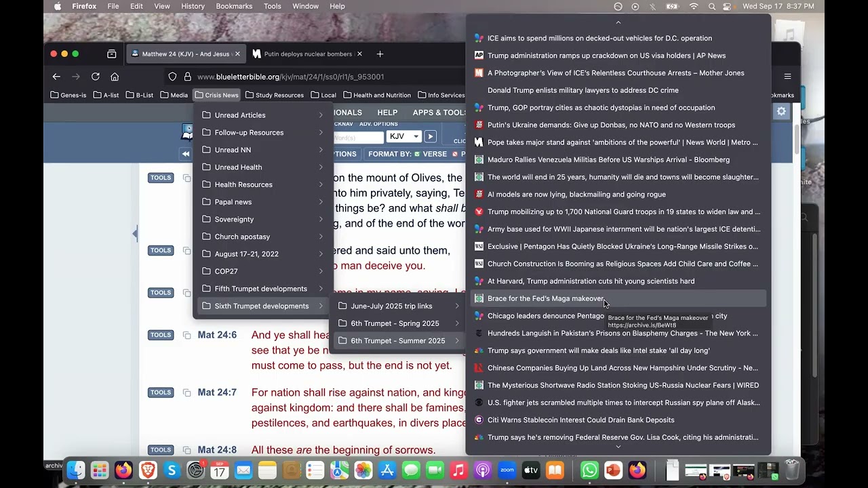This screenshot has height=488, width=868.
Task: Open WhatsApp from the Dock
Action: 589,470
